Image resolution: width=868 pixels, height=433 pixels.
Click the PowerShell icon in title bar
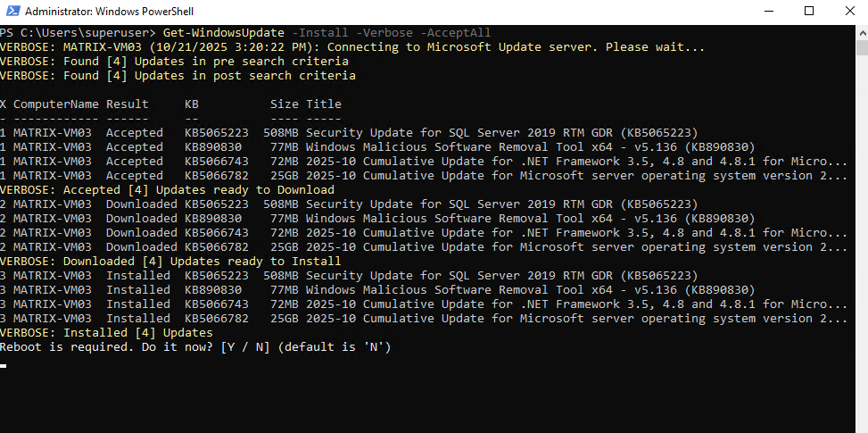click(x=12, y=12)
